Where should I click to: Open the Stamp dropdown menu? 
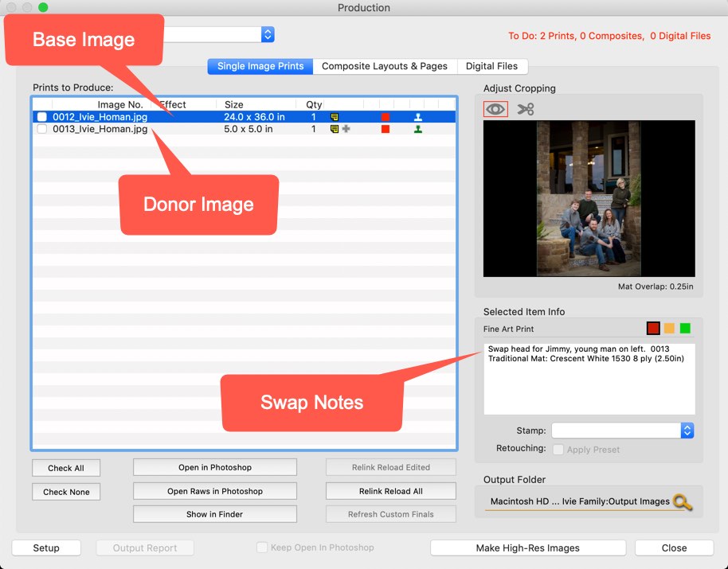687,431
